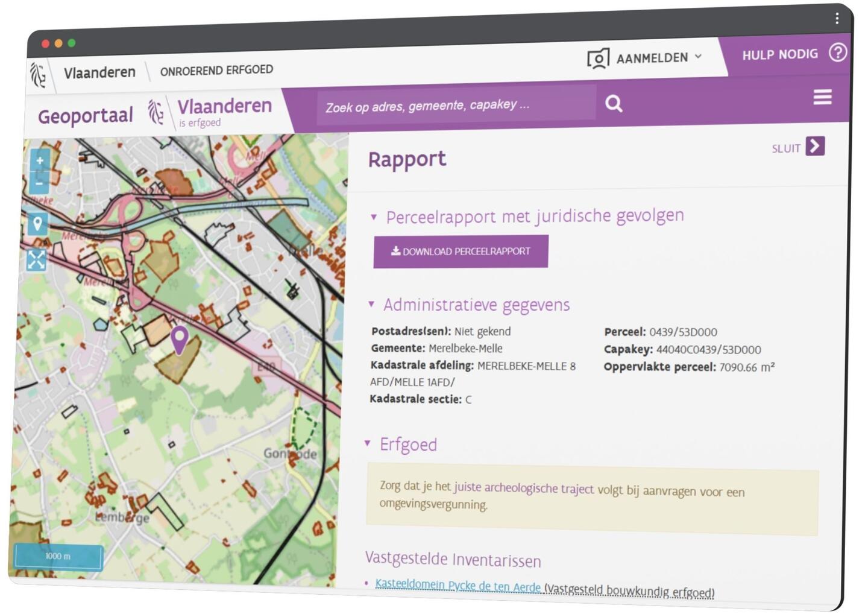This screenshot has width=868, height=614.
Task: Open browser three-dot menu
Action: (x=837, y=19)
